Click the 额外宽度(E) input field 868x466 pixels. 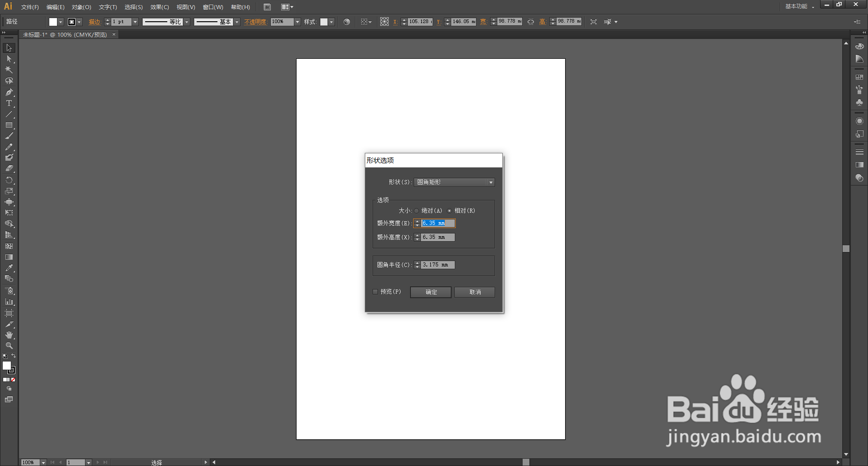point(438,223)
